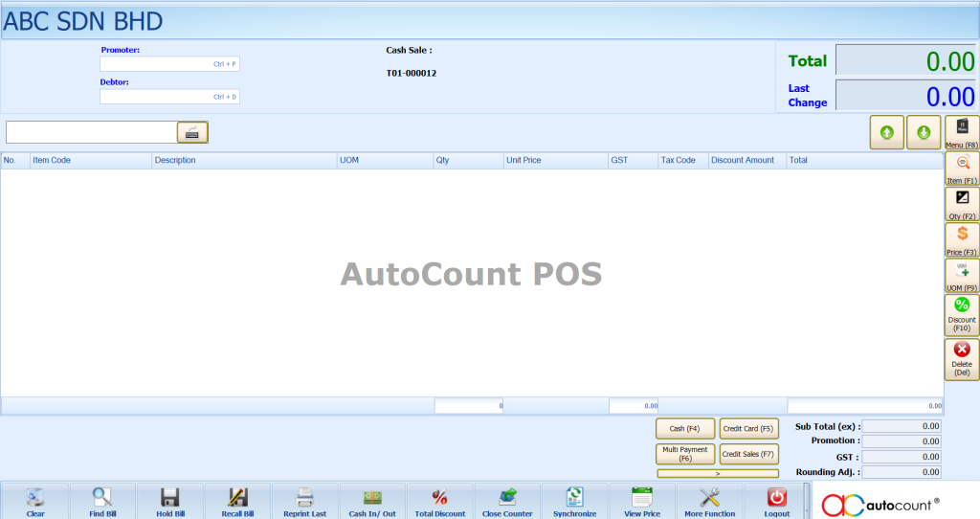Pay with Cash (F4) button
The image size is (980, 519).
[x=685, y=429]
